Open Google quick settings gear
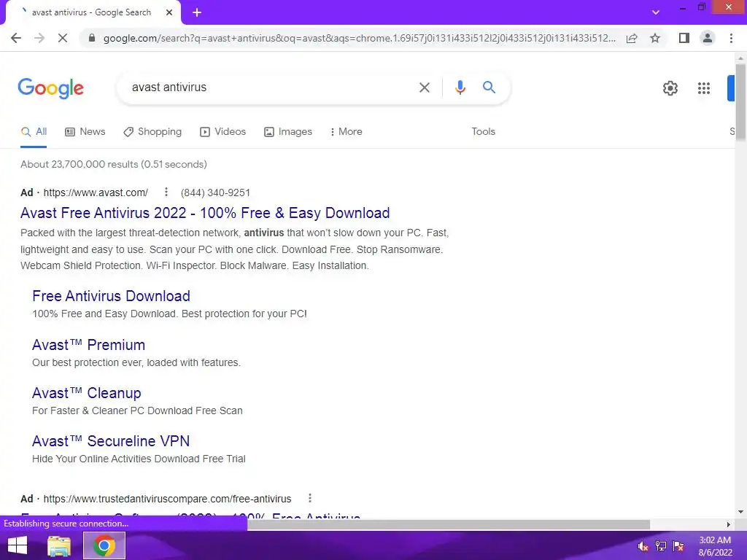The height and width of the screenshot is (560, 747). click(x=670, y=88)
